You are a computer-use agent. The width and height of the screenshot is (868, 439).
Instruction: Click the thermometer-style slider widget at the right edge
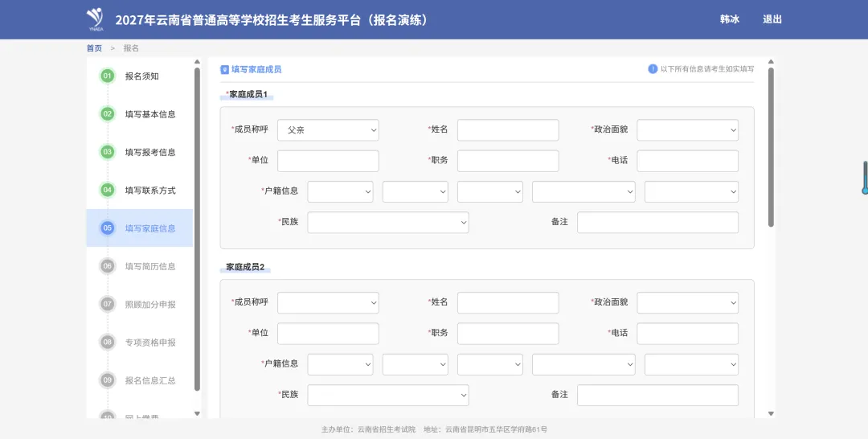coord(865,178)
